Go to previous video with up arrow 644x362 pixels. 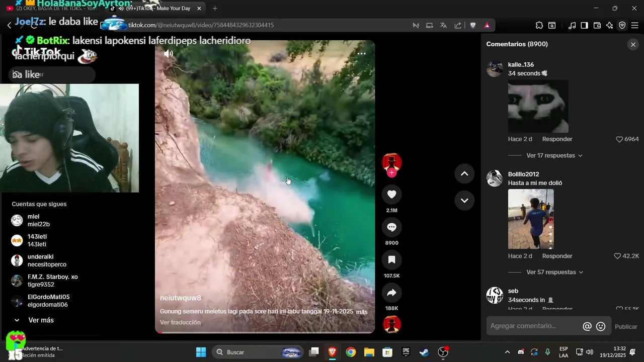pyautogui.click(x=464, y=173)
